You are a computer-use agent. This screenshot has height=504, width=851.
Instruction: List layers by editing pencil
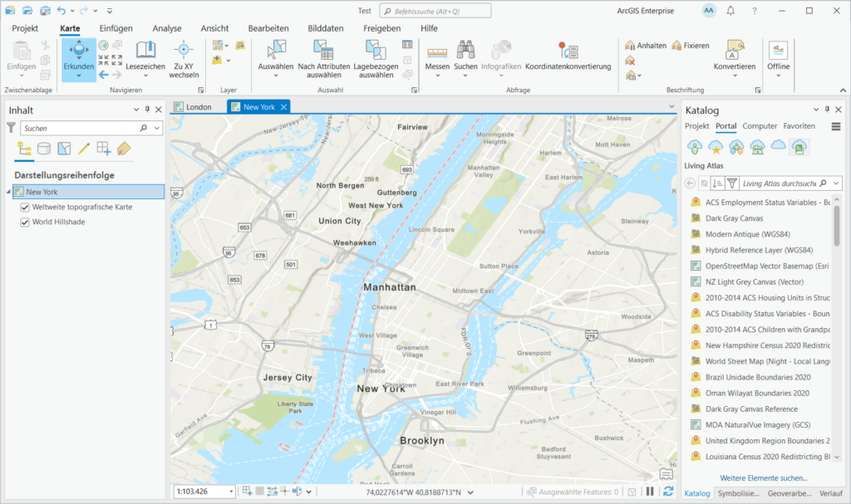click(x=84, y=149)
